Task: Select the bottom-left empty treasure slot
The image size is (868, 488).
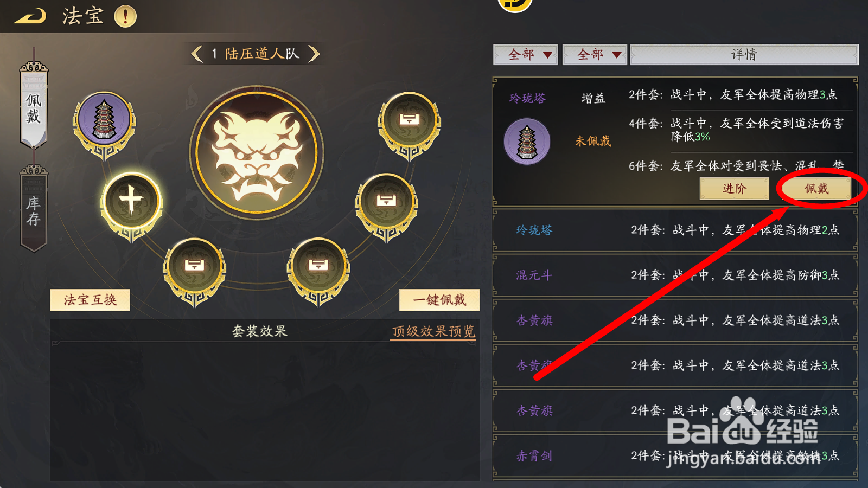Action: pyautogui.click(x=194, y=269)
